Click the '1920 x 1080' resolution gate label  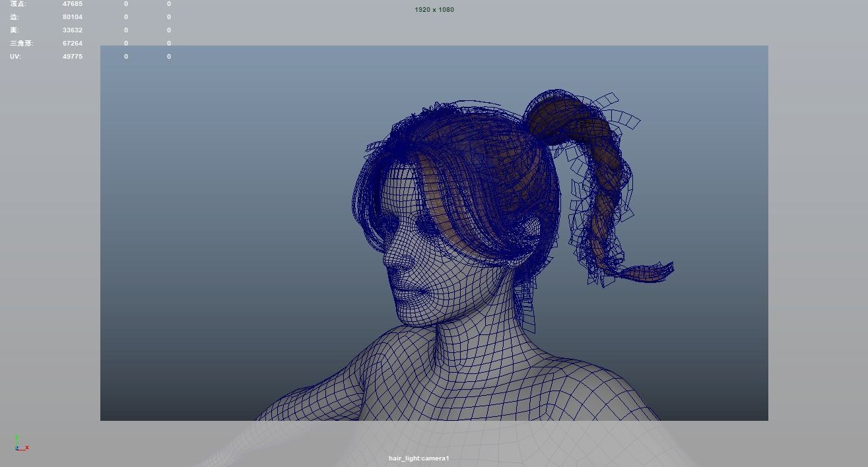pos(434,10)
